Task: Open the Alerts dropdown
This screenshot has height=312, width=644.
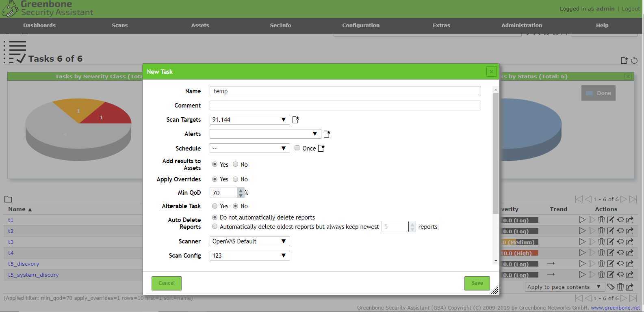Action: (x=265, y=134)
